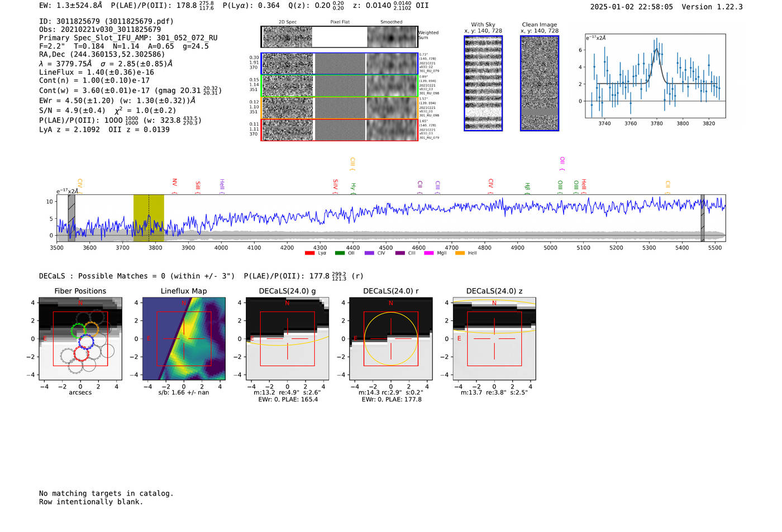782x532 pixels.
Task: Pick the magenta MgII legend swatch
Action: tap(429, 253)
